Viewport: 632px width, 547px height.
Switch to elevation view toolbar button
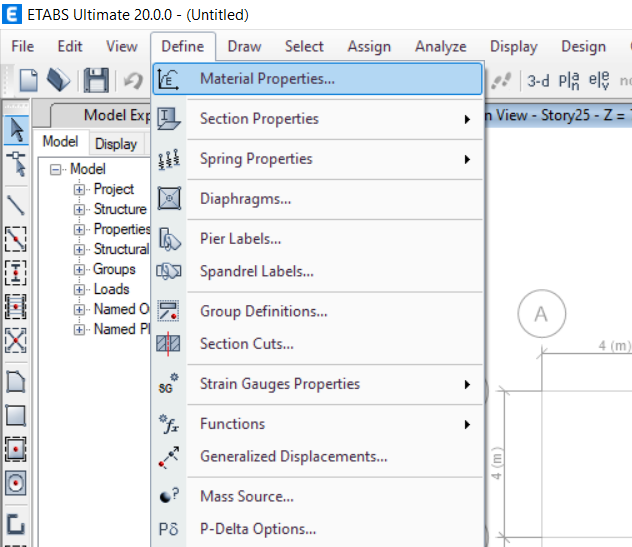(599, 80)
